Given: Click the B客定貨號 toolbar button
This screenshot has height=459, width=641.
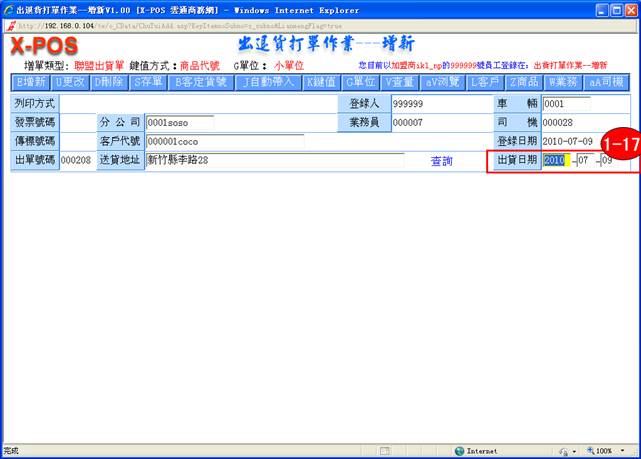Looking at the screenshot, I should [x=201, y=82].
